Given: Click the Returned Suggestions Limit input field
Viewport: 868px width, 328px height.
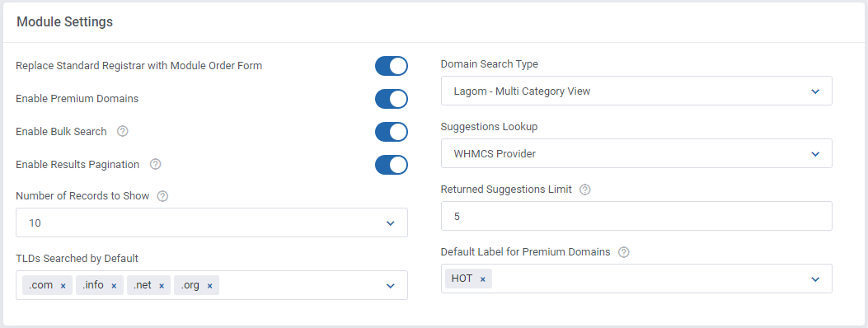Looking at the screenshot, I should tap(636, 216).
